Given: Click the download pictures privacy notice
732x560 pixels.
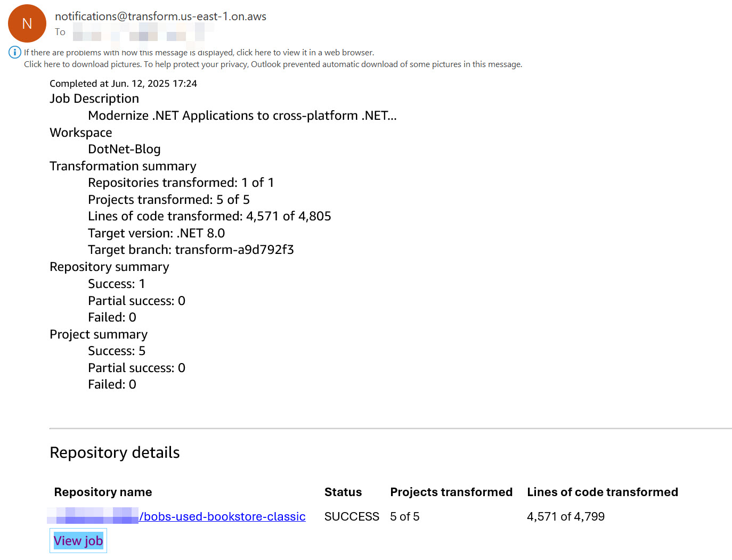Looking at the screenshot, I should tap(273, 64).
